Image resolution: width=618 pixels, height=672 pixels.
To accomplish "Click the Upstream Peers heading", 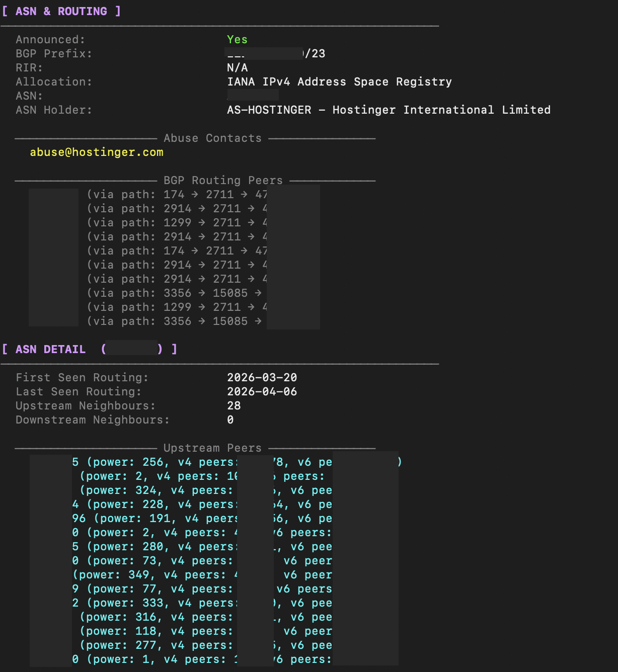I will click(x=212, y=448).
